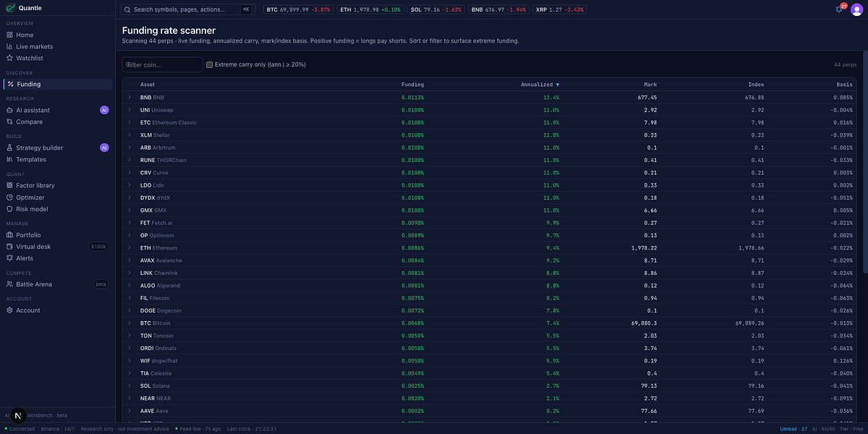This screenshot has height=434, width=868.
Task: Click the NEAR row name
Action: tap(154, 399)
